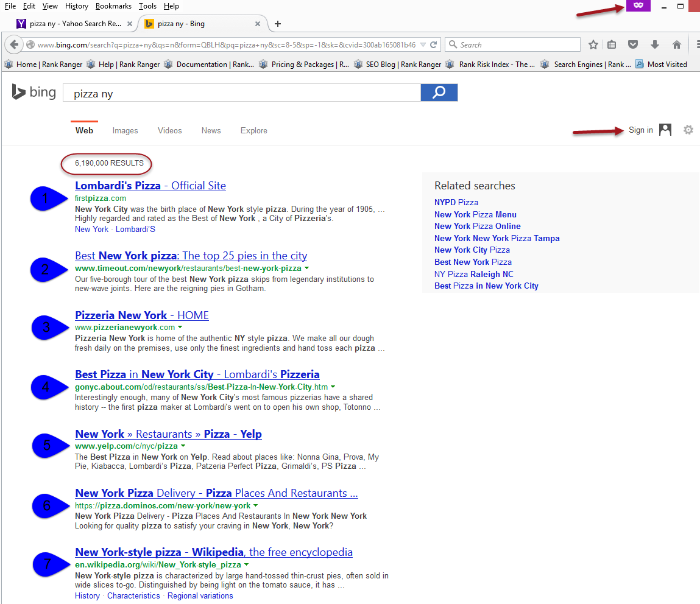This screenshot has height=604, width=700.
Task: Click the Bing search query input field
Action: click(241, 93)
